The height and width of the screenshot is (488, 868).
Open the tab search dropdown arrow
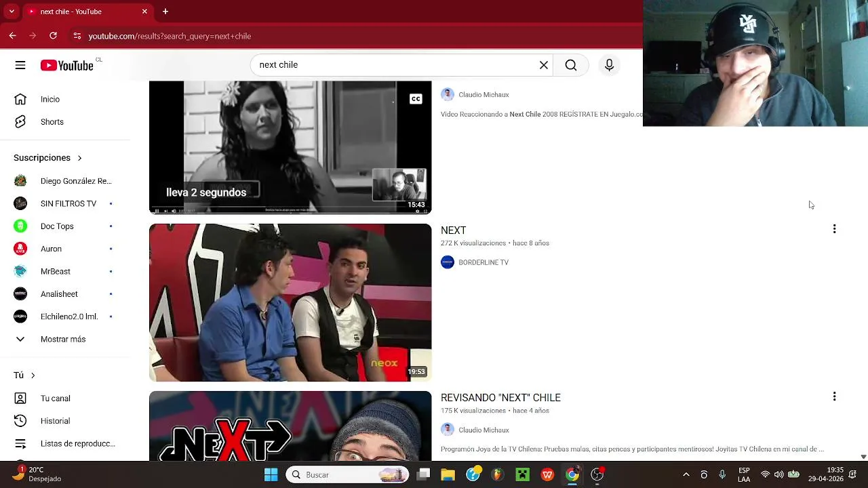[12, 12]
